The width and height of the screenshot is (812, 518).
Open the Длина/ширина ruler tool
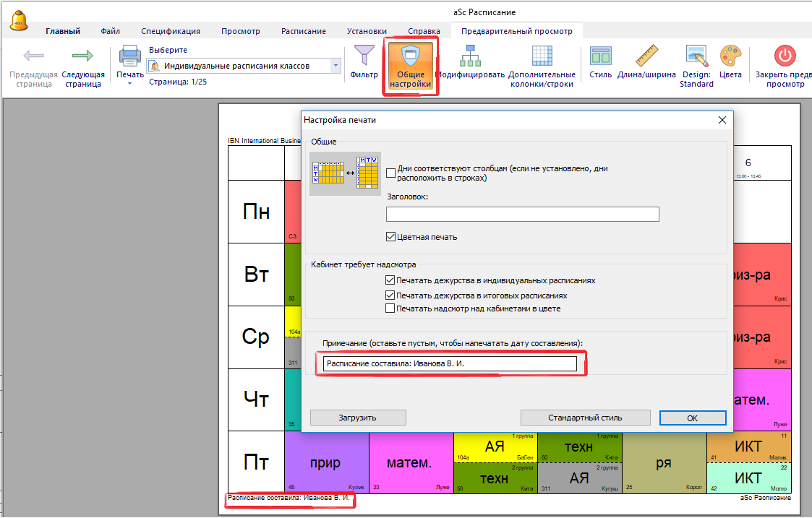(x=646, y=57)
